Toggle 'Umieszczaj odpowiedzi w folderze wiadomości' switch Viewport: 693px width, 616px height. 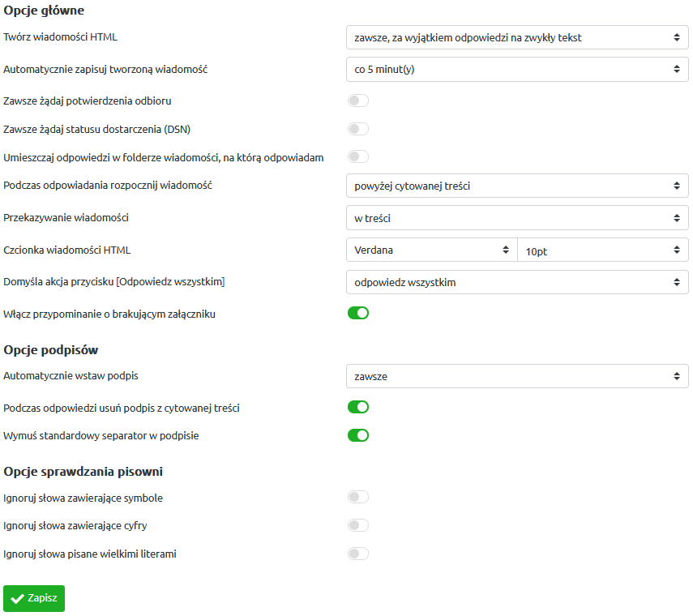[x=358, y=157]
